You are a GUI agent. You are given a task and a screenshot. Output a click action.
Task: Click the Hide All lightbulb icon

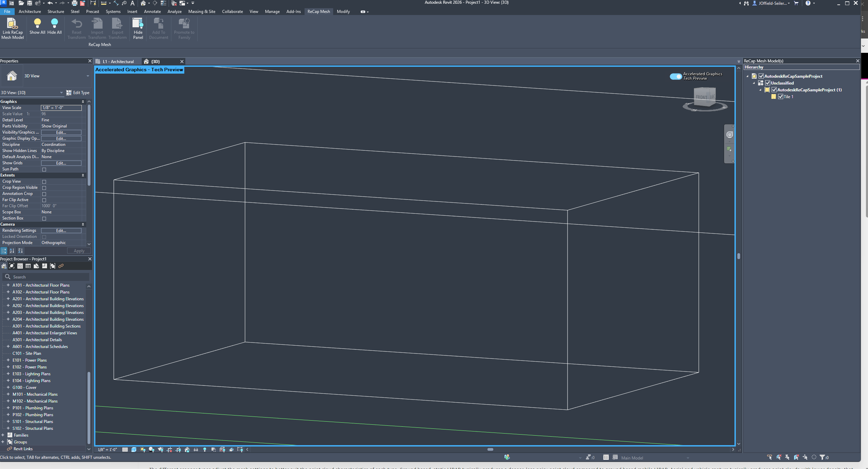pos(55,23)
